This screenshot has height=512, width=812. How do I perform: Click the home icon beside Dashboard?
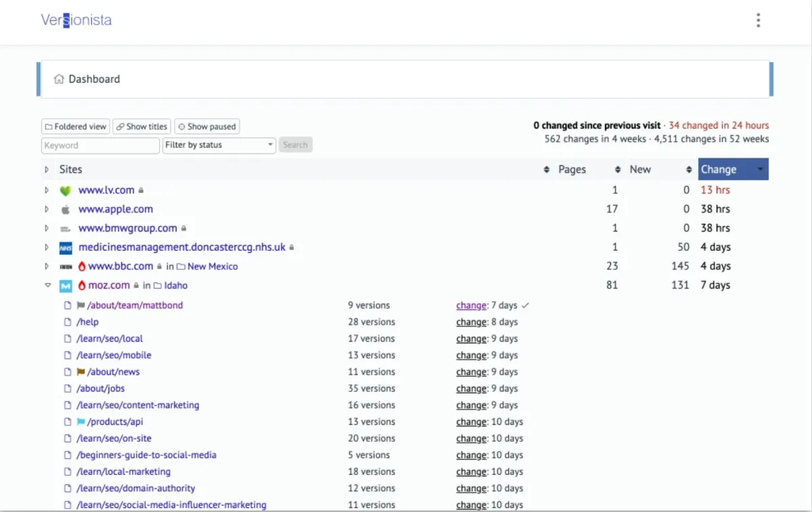(59, 79)
